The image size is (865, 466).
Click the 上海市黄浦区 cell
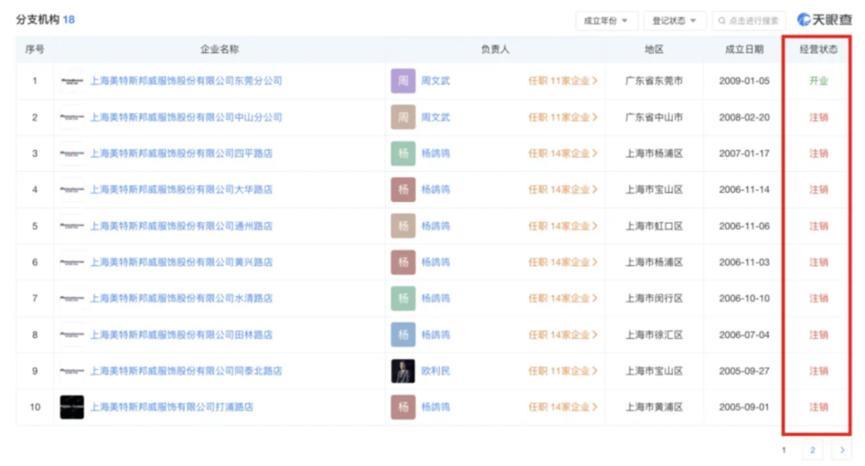tap(654, 407)
